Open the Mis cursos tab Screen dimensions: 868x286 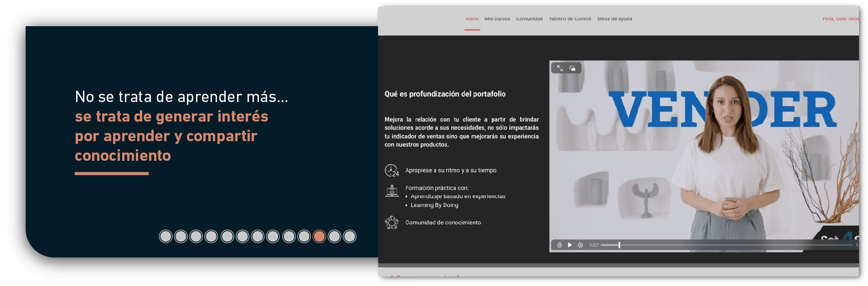(497, 19)
